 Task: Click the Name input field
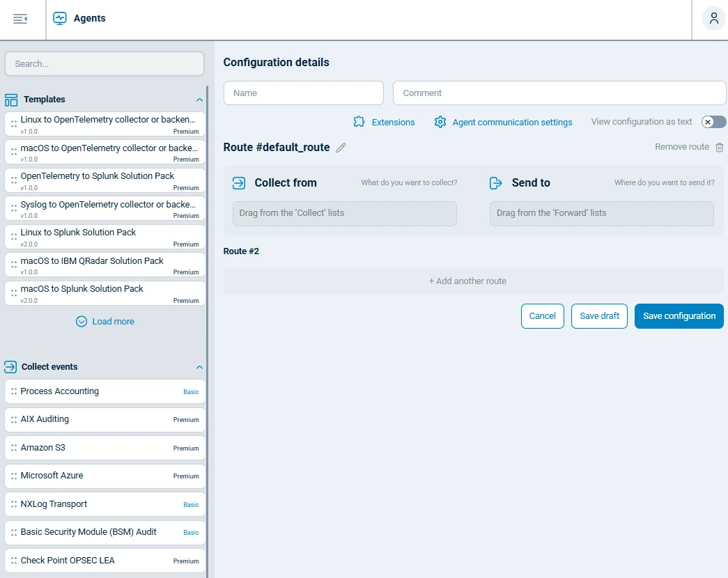coord(303,93)
